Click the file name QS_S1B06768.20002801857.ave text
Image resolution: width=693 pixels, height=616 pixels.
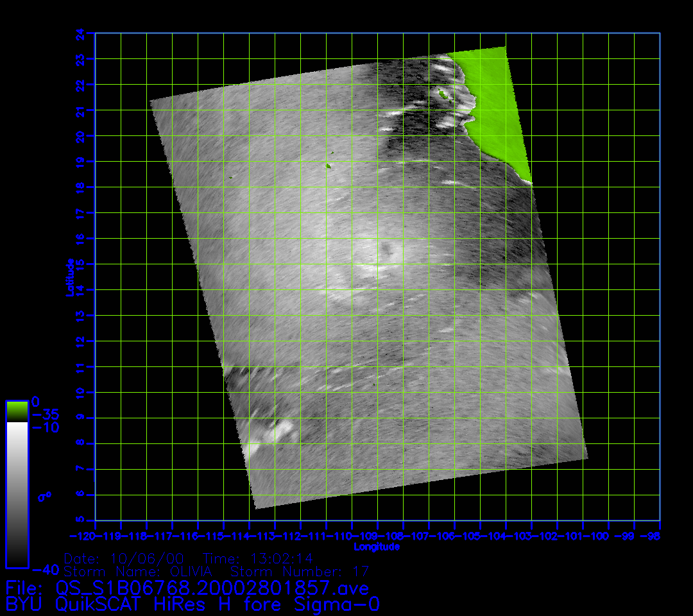212,588
